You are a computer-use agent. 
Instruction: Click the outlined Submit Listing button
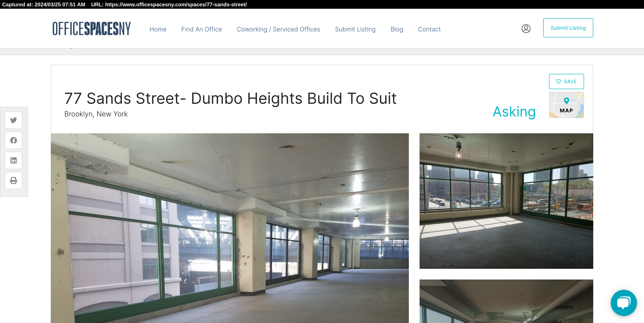(568, 28)
